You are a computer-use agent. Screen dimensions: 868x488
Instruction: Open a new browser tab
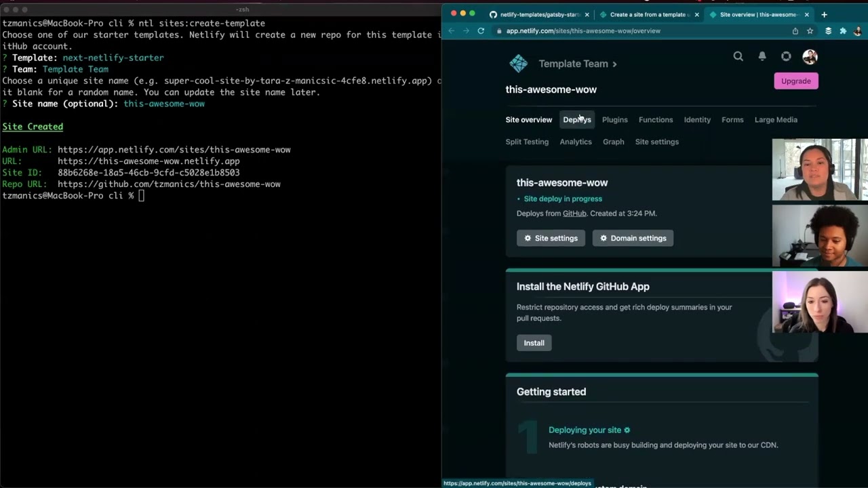pyautogui.click(x=824, y=14)
